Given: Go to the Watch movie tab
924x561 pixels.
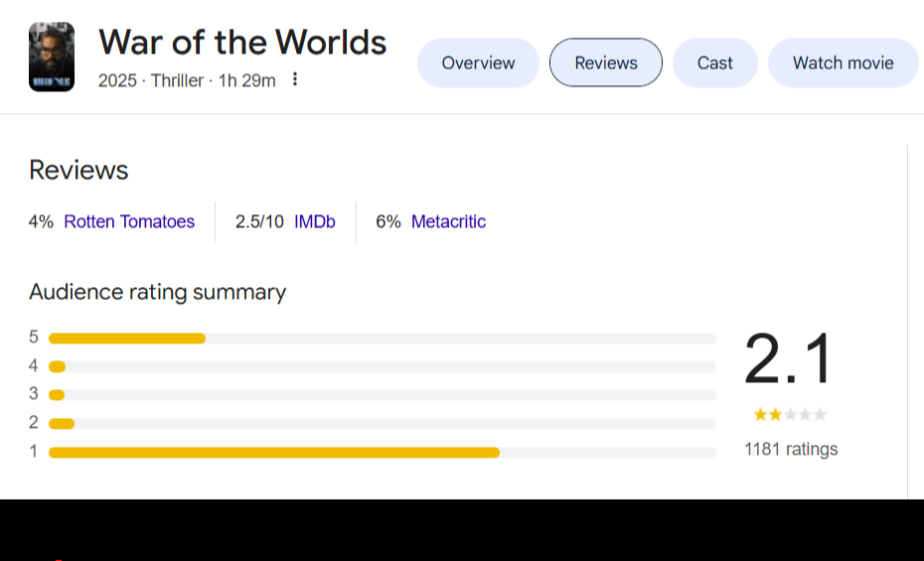Looking at the screenshot, I should click(843, 63).
